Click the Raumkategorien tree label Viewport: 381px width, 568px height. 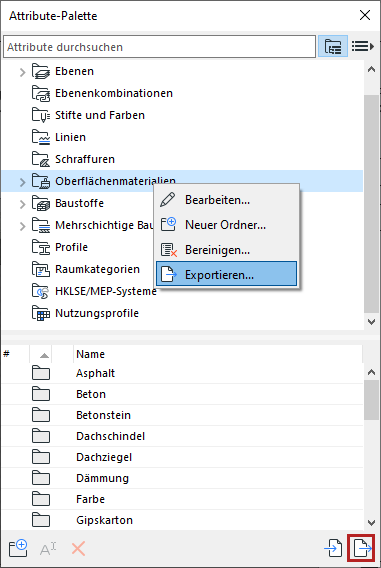pos(97,270)
